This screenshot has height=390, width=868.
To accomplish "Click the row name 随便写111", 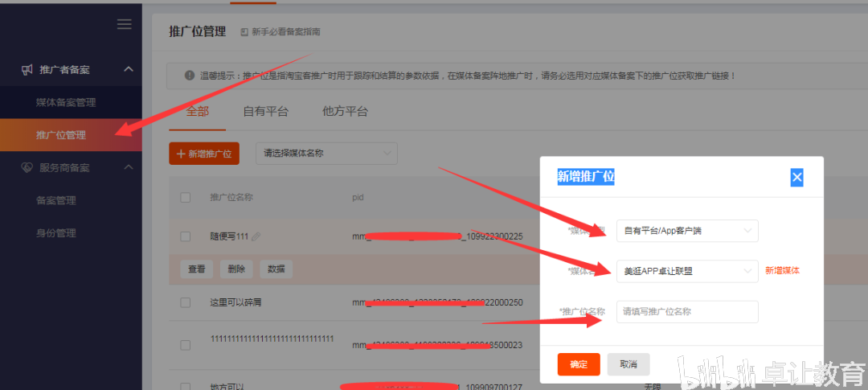I will (229, 236).
